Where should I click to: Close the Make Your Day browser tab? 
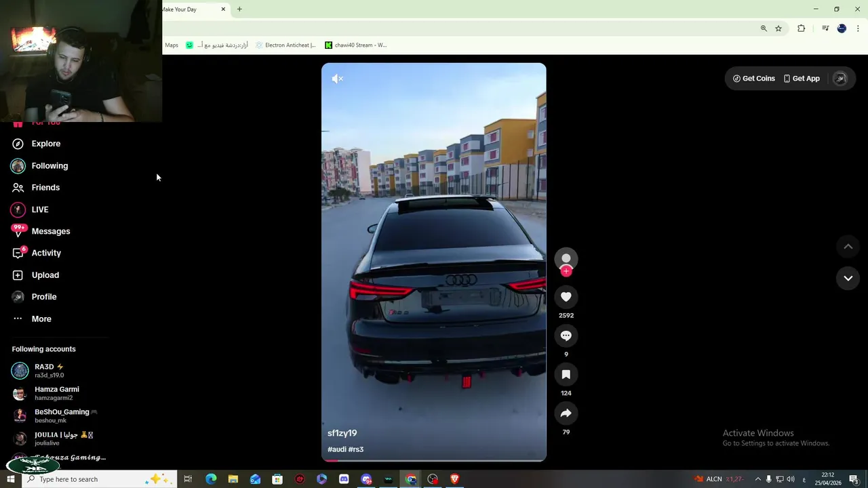coord(223,9)
